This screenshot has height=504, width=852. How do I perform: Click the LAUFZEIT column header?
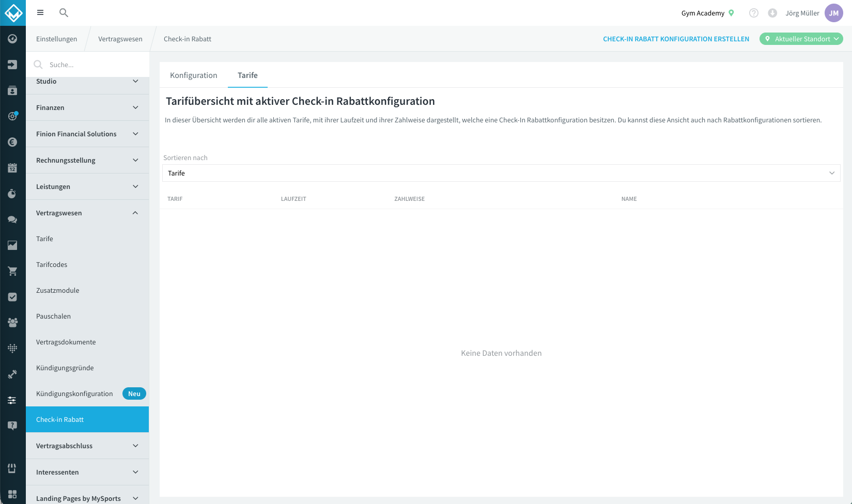293,199
